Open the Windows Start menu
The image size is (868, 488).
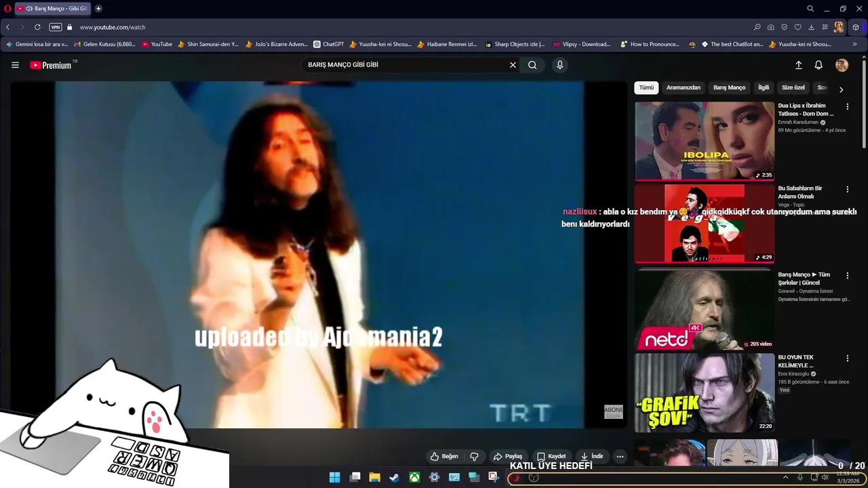pyautogui.click(x=334, y=477)
